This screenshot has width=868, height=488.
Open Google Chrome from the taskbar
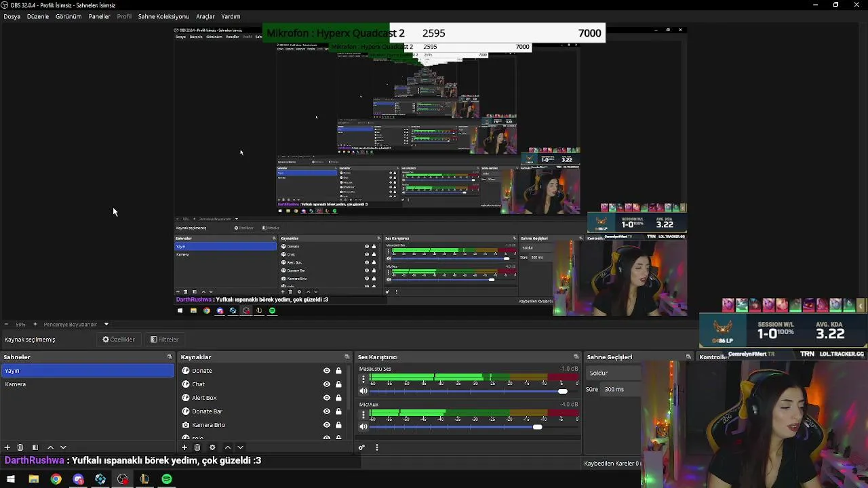pos(56,479)
